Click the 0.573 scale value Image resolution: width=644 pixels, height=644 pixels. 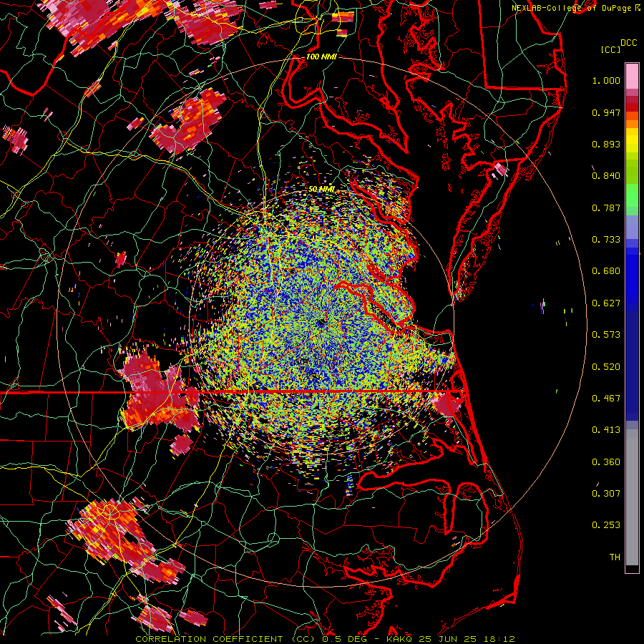pyautogui.click(x=606, y=335)
